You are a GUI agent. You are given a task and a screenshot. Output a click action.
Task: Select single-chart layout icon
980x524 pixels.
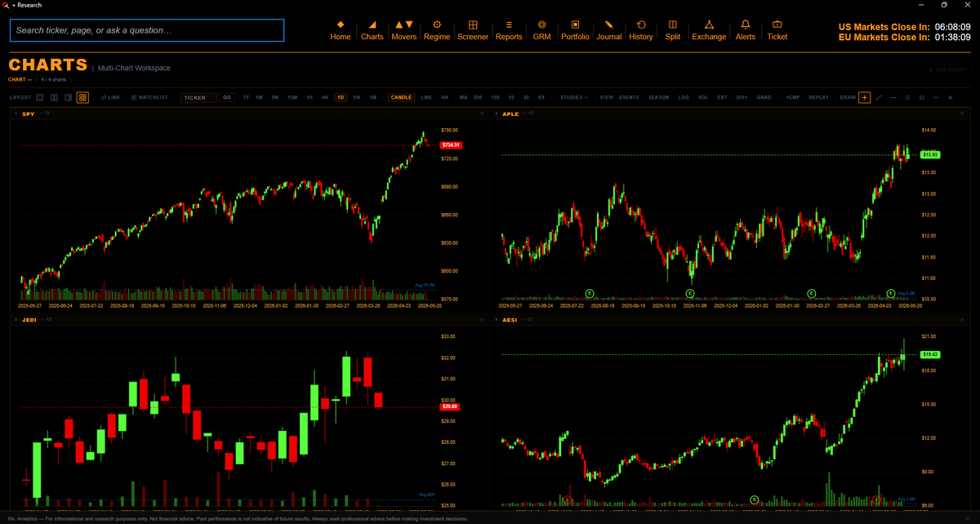tap(39, 97)
